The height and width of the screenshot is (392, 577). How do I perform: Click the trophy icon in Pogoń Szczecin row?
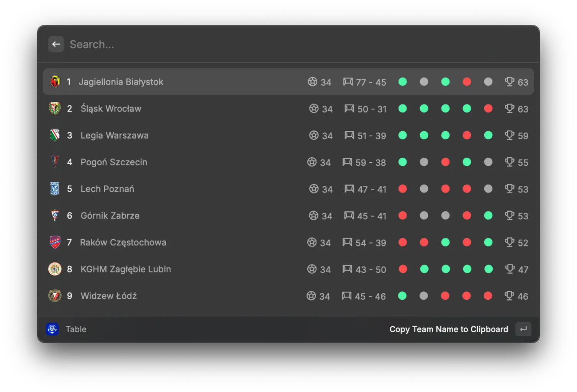(510, 162)
